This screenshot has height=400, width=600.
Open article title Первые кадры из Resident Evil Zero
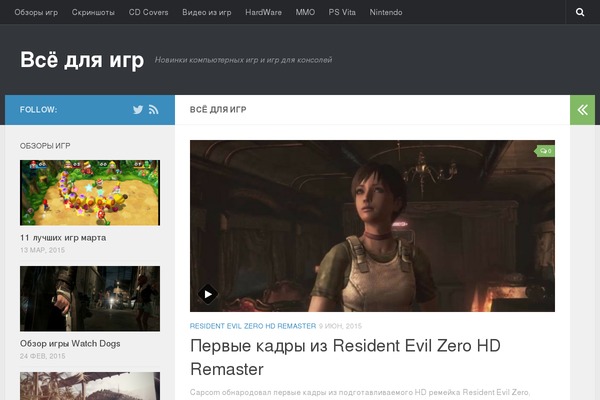[x=345, y=358]
